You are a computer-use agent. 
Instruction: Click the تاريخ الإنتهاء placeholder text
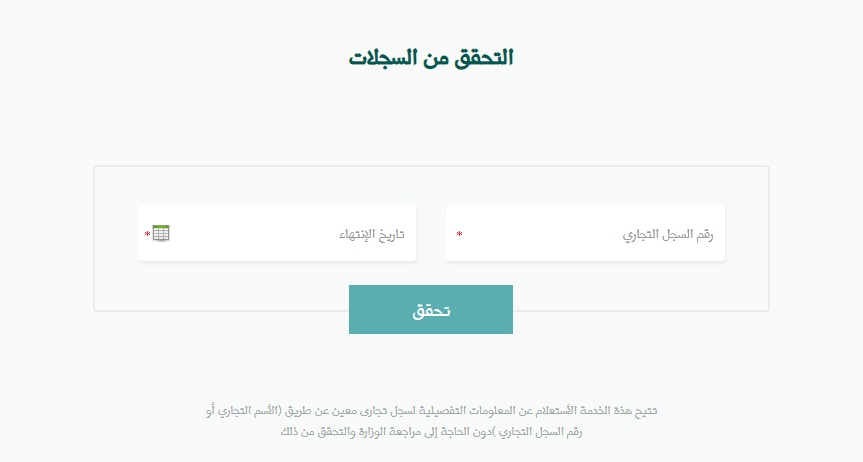click(x=374, y=235)
